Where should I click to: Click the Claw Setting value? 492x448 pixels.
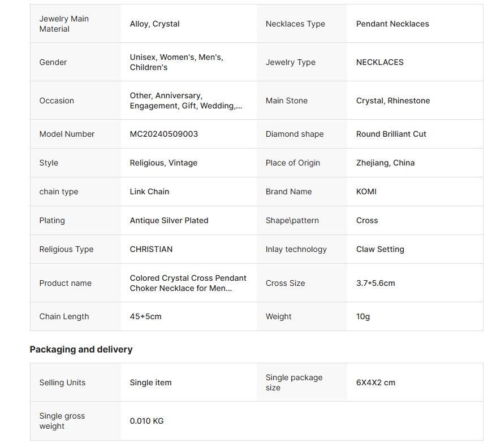[379, 249]
